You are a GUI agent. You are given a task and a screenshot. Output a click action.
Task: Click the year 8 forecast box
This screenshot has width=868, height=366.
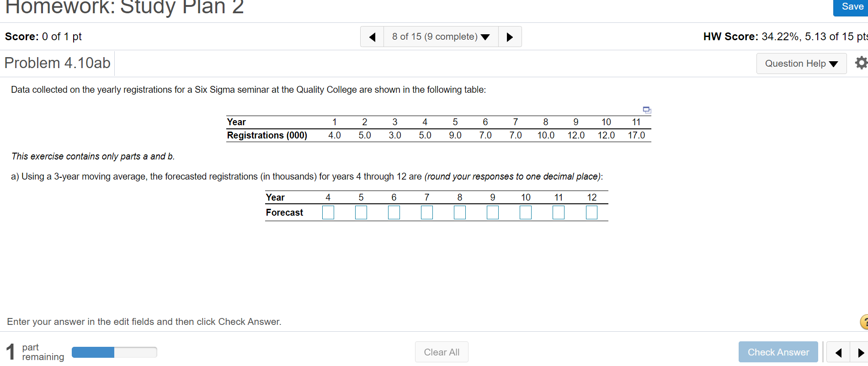[x=460, y=212]
